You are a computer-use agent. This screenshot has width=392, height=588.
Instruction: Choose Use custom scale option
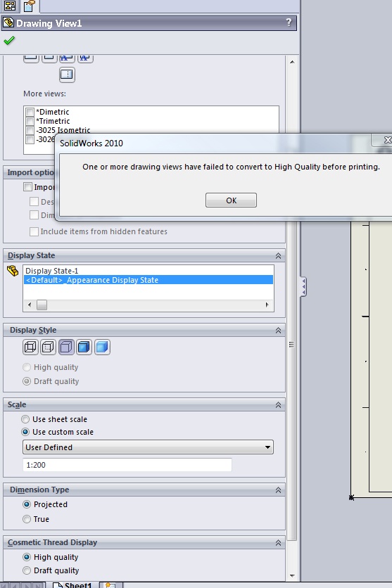25,432
